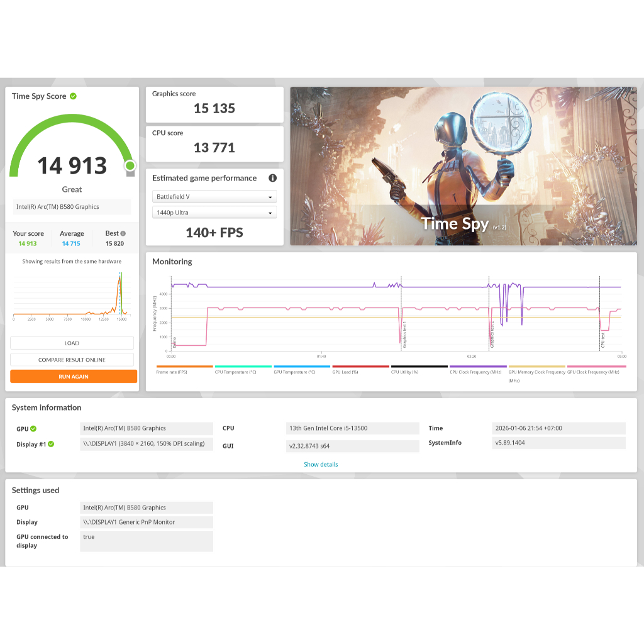Click the score distribution histogram chart

70,296
